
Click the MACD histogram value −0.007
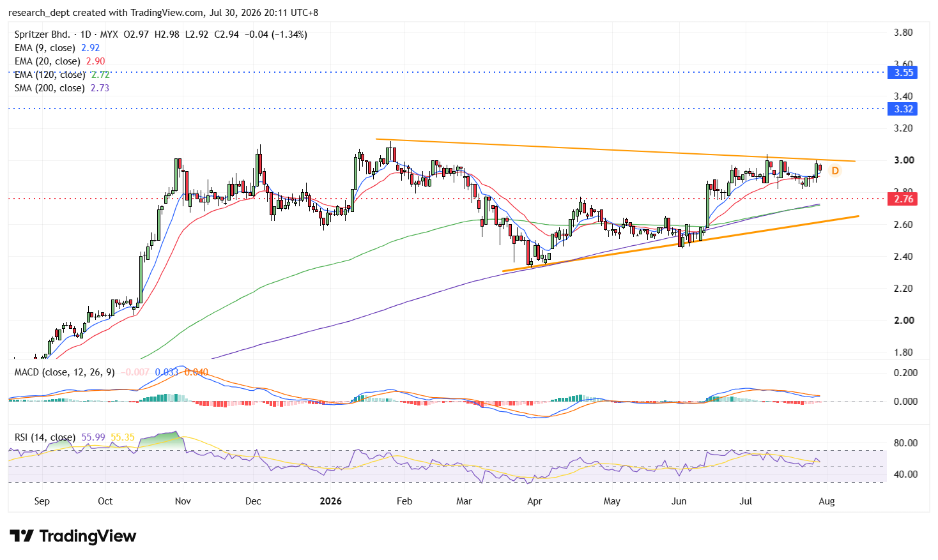tap(135, 372)
